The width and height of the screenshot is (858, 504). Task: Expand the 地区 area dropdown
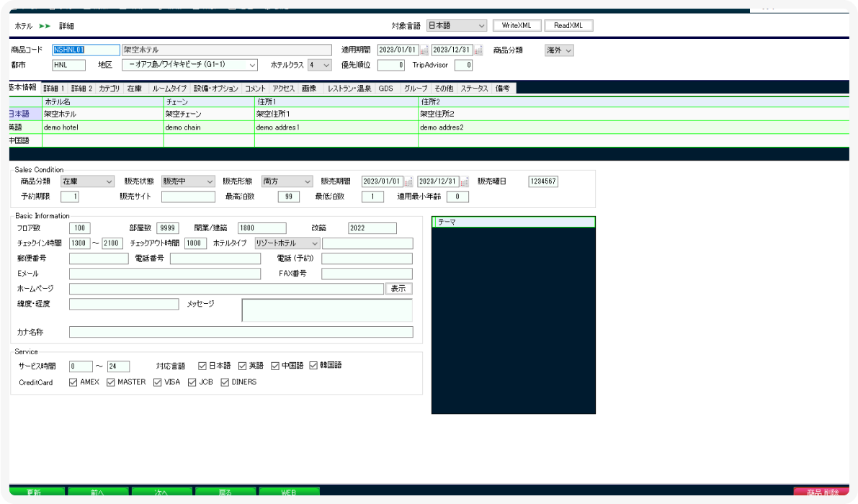pos(189,66)
